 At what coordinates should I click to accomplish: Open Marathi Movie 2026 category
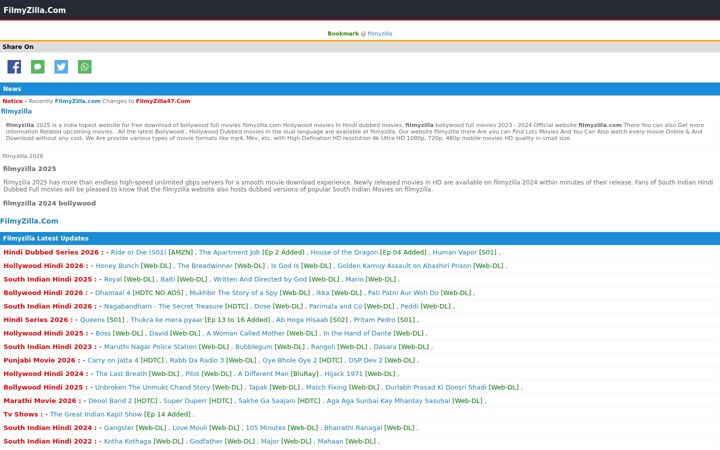pos(40,401)
